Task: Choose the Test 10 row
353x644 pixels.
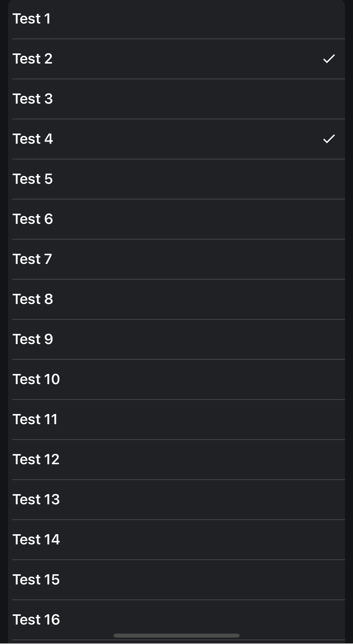Action: click(176, 379)
